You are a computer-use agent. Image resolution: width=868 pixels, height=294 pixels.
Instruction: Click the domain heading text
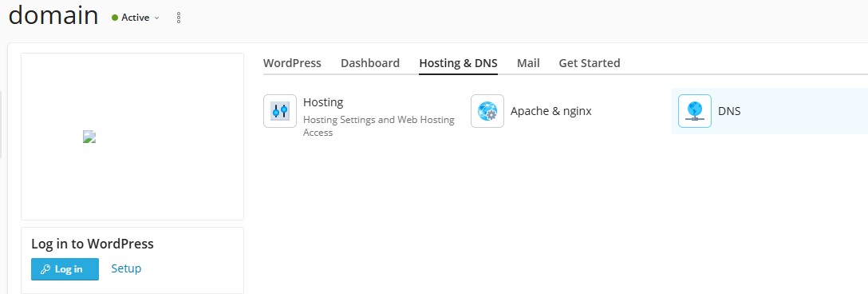click(53, 15)
